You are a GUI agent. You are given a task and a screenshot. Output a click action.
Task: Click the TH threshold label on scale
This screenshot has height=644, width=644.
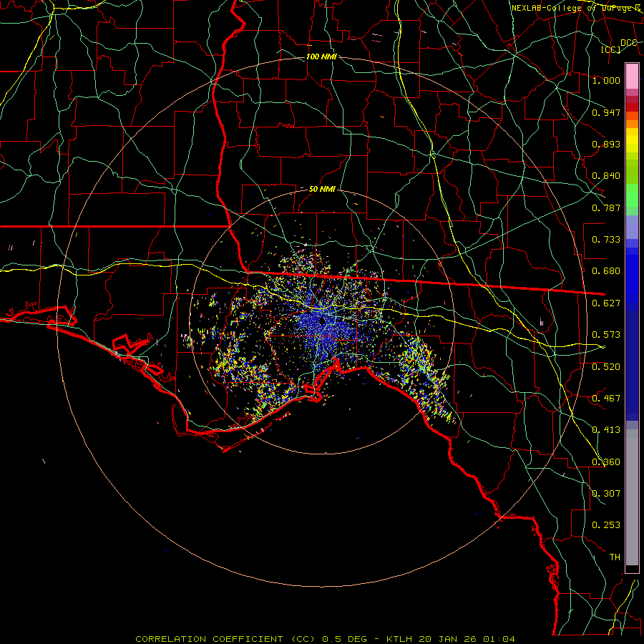[615, 557]
